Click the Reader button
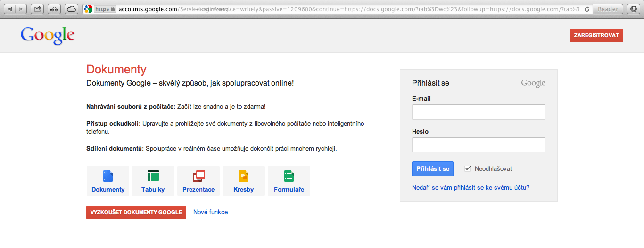Image resolution: width=644 pixels, height=248 pixels. click(608, 9)
